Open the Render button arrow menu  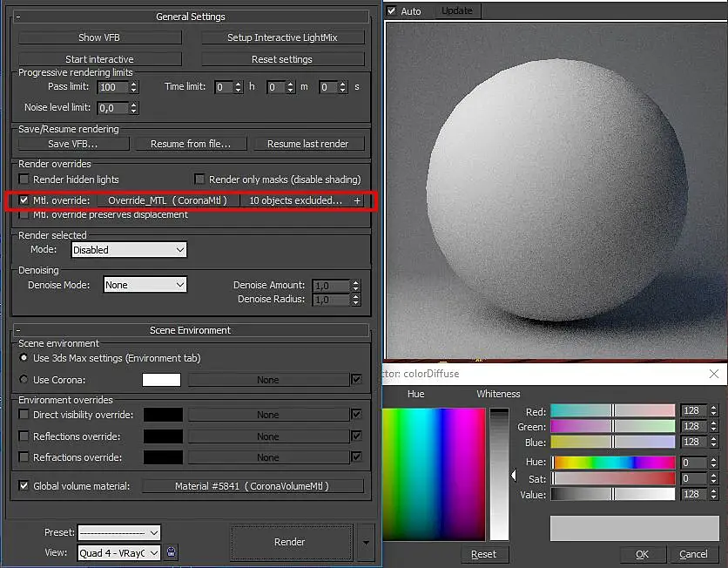coord(366,542)
